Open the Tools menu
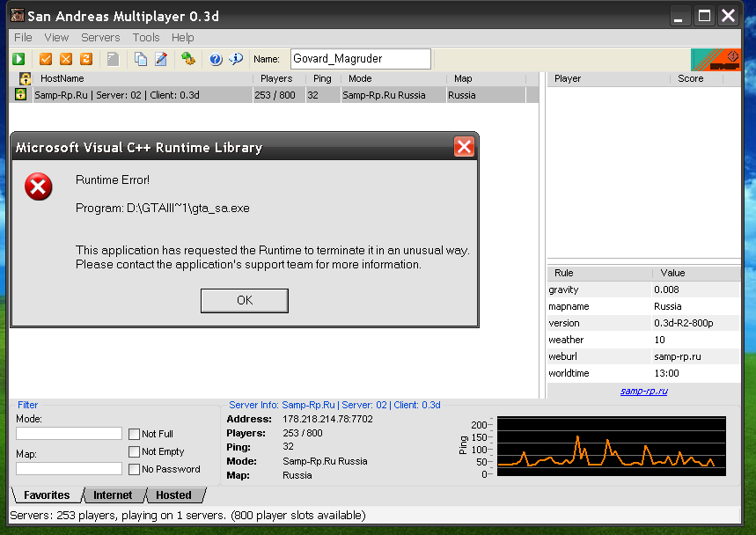Viewport: 756px width, 535px height. pyautogui.click(x=146, y=38)
